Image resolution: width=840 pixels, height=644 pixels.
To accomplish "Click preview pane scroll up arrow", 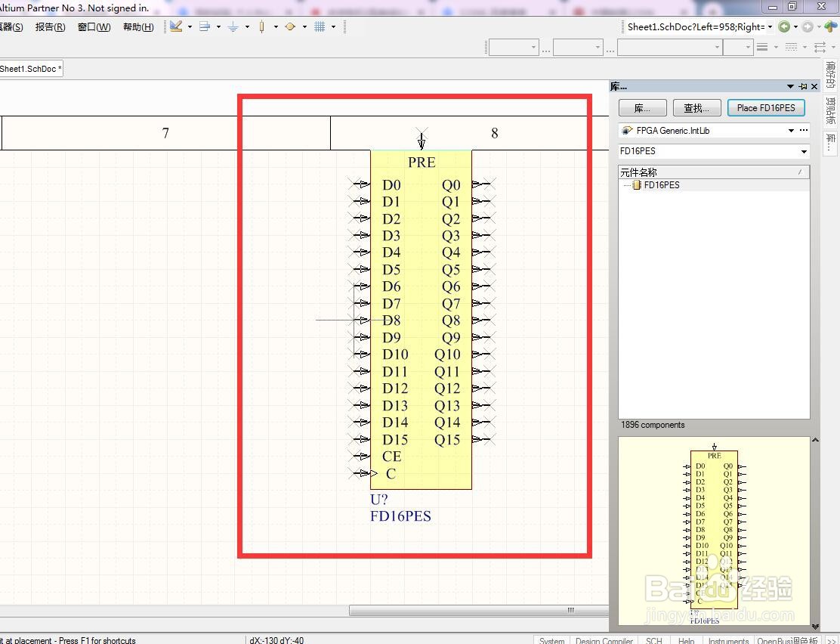I will pos(815,440).
